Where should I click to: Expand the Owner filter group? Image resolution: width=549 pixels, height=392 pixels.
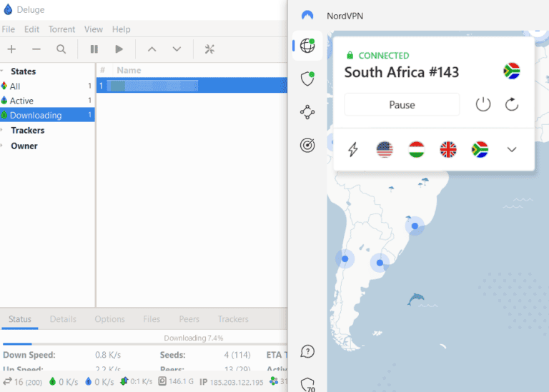coord(2,146)
